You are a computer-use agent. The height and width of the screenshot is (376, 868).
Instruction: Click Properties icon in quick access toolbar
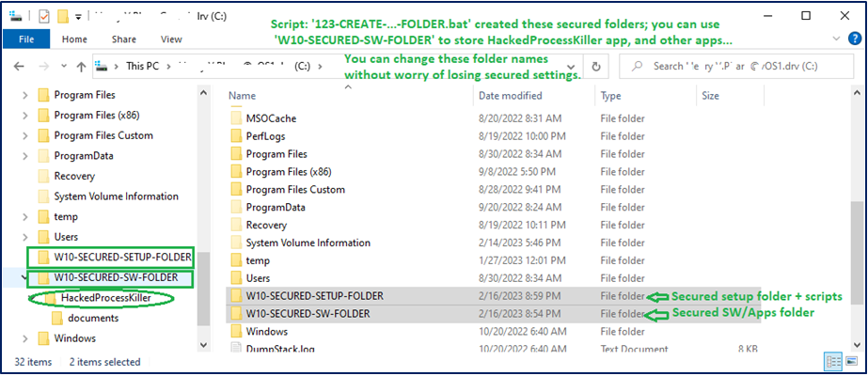click(x=44, y=17)
